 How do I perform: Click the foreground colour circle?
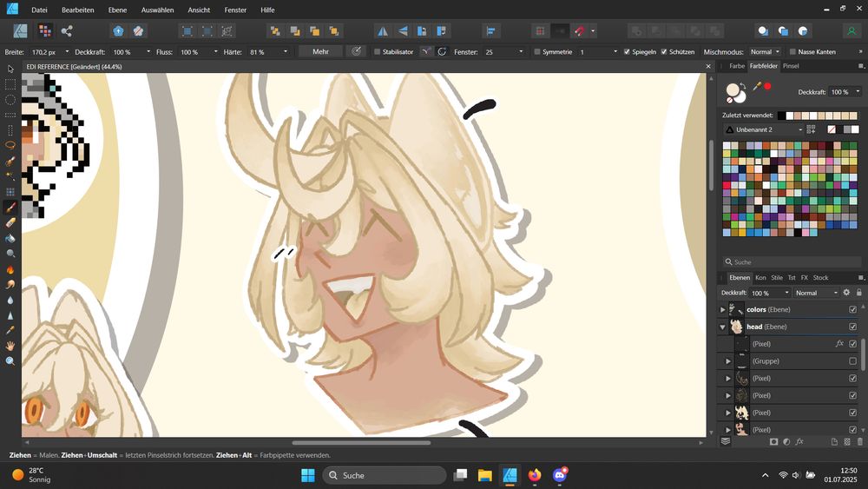pyautogui.click(x=733, y=90)
